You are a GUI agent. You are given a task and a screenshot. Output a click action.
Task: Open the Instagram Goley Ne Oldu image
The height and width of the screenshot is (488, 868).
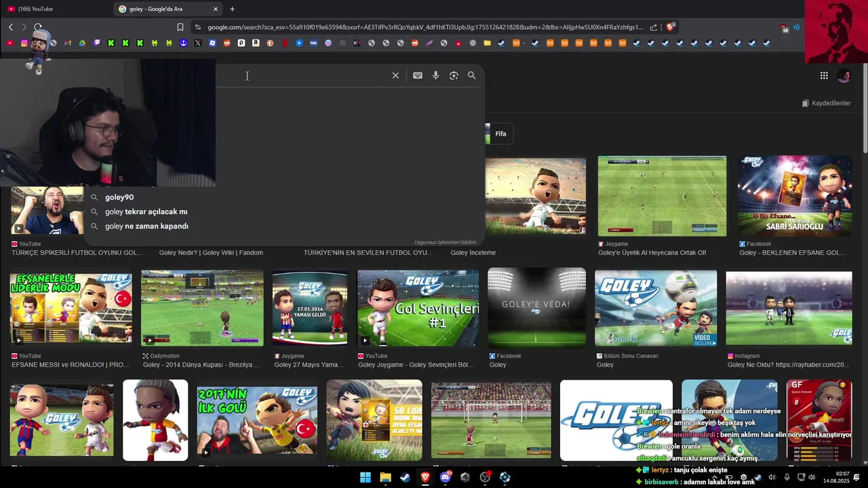(789, 308)
